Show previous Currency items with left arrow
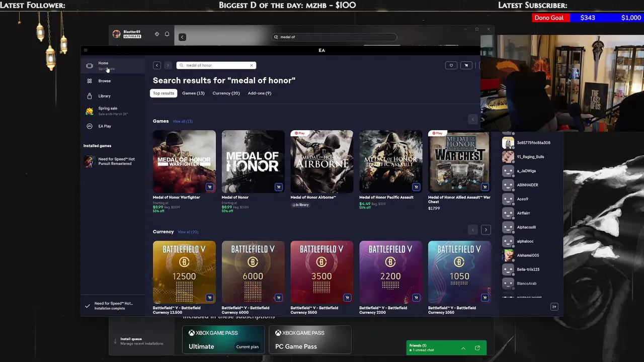The image size is (644, 362). pos(472,230)
